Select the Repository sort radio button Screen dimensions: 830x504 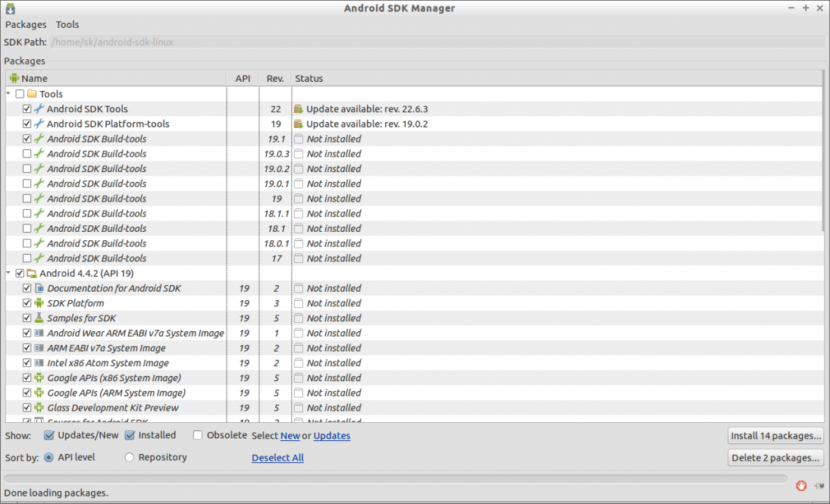[129, 458]
